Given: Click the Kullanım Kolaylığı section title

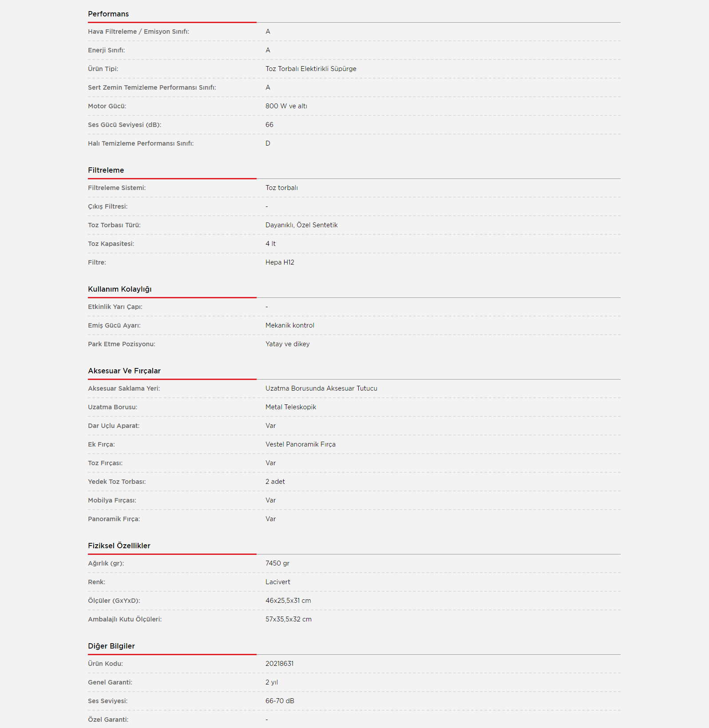Looking at the screenshot, I should pyautogui.click(x=119, y=289).
